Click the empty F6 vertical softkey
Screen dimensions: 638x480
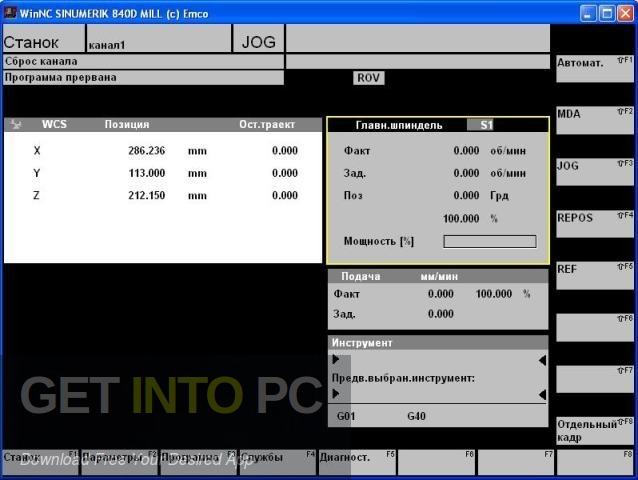(x=595, y=327)
